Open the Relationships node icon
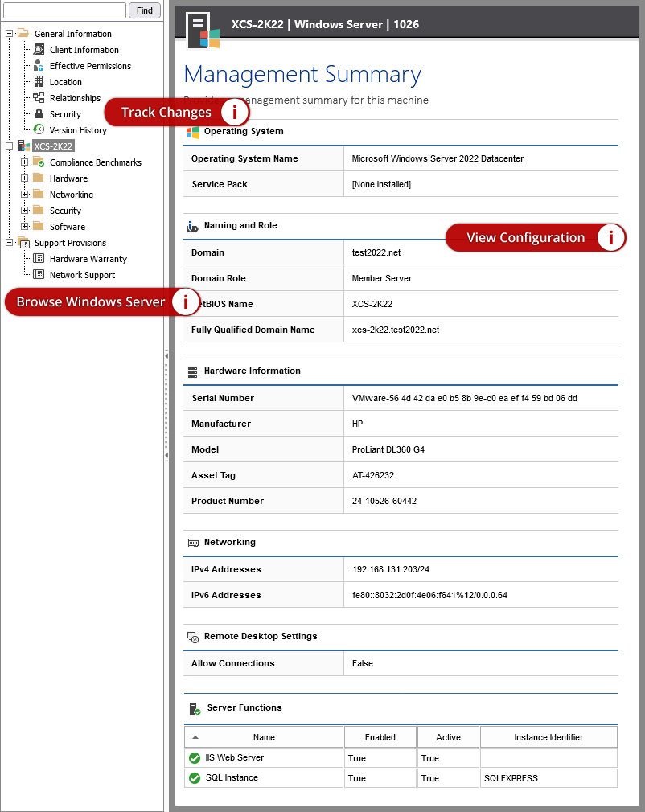Viewport: 645px width, 812px height. 38,97
